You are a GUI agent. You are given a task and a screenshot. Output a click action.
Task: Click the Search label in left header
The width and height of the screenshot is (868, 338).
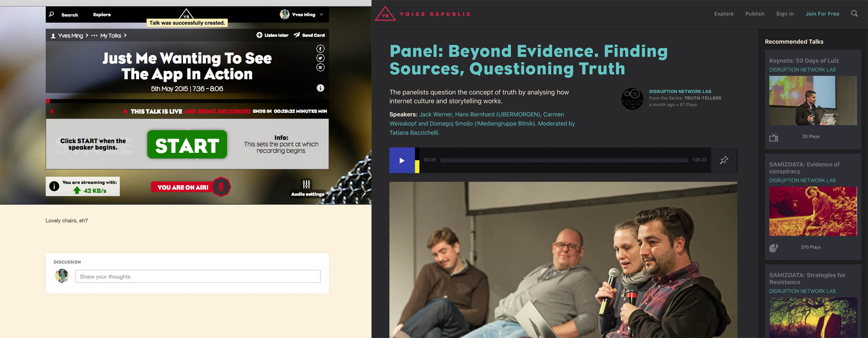coord(70,15)
